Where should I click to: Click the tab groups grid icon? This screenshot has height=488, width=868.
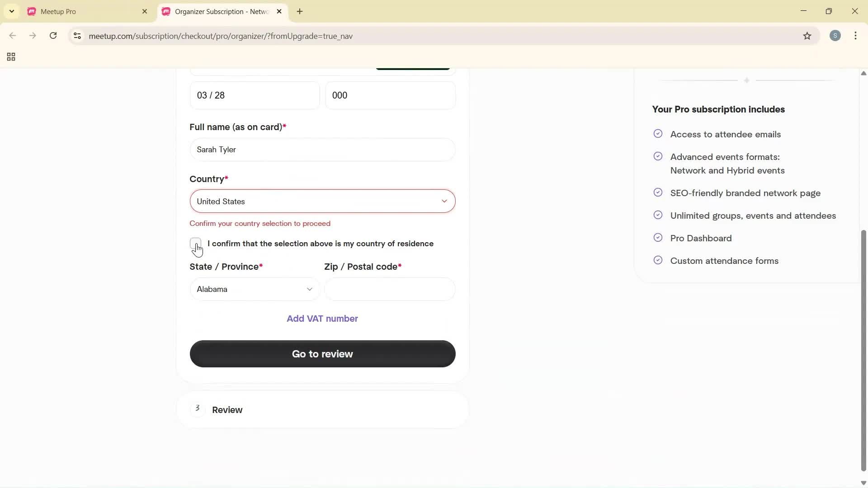[10, 57]
